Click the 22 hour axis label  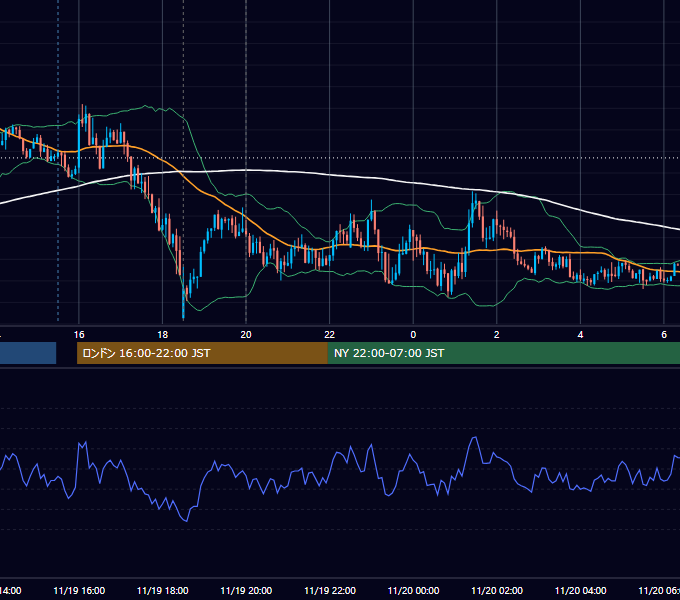[x=330, y=335]
